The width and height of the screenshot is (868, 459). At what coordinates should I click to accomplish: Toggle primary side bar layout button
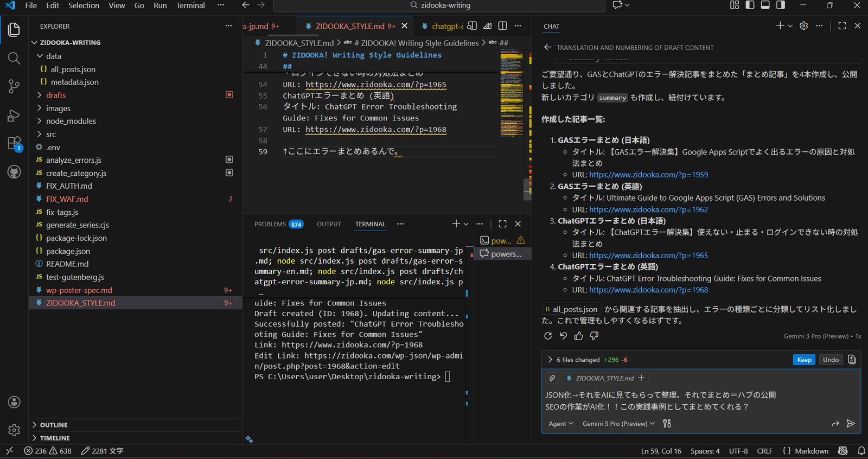pyautogui.click(x=750, y=5)
